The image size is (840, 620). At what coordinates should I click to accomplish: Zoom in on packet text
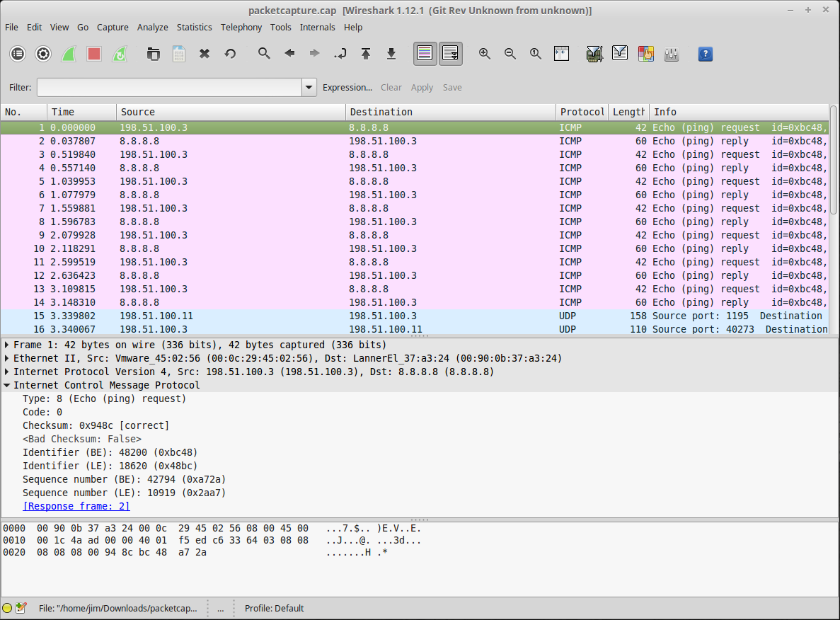coord(485,54)
